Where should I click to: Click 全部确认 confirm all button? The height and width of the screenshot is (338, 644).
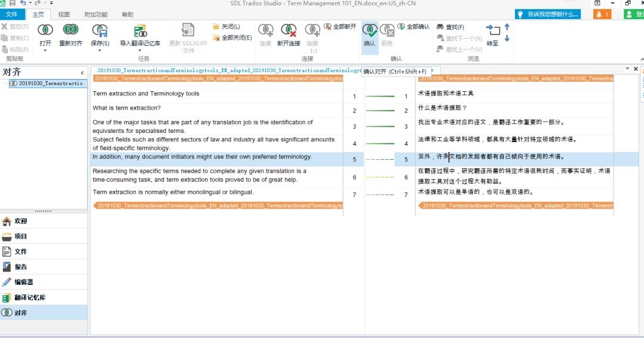coord(414,27)
